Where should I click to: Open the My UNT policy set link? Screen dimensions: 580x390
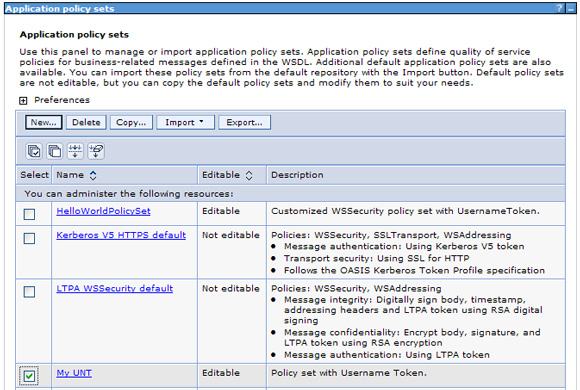tap(74, 373)
